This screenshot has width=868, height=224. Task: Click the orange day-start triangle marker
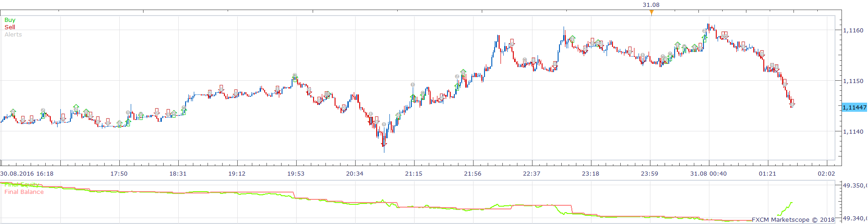coord(651,12)
